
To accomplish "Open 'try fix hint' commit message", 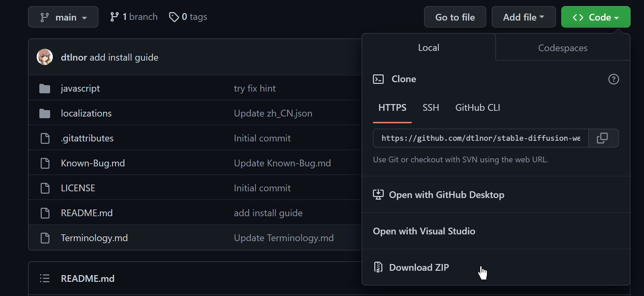I will 255,89.
